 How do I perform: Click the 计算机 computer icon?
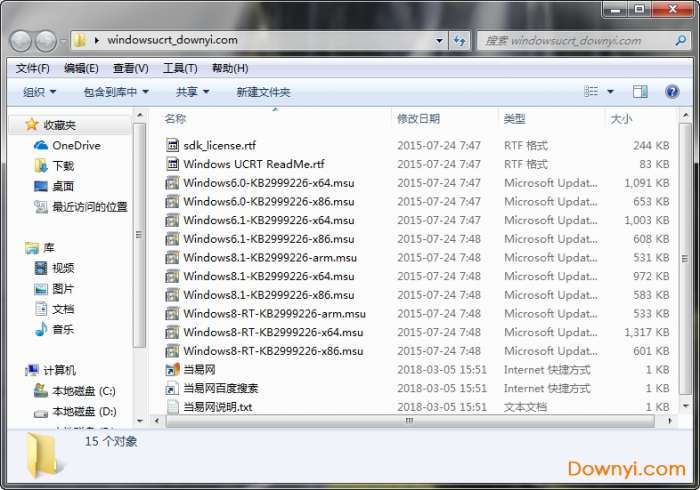coord(32,370)
